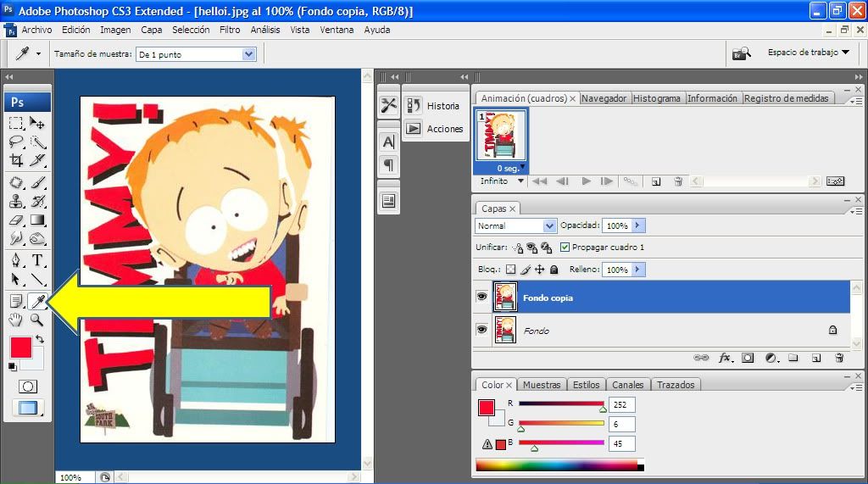This screenshot has width=868, height=484.
Task: Open eyedropper tool preset picker
Action: point(38,53)
